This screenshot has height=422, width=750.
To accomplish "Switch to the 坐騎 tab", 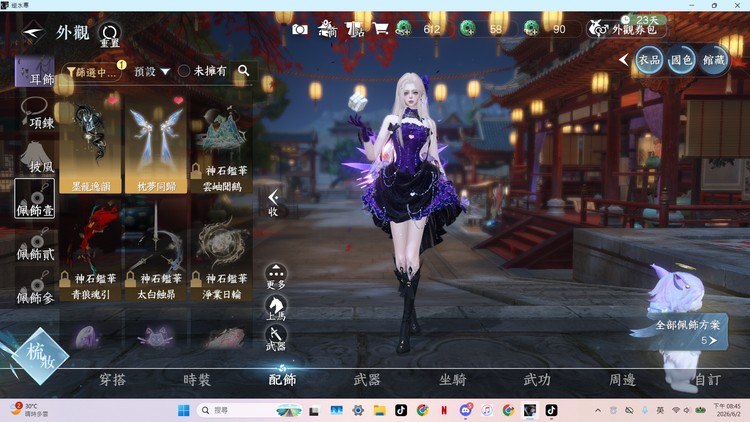I will (x=452, y=379).
